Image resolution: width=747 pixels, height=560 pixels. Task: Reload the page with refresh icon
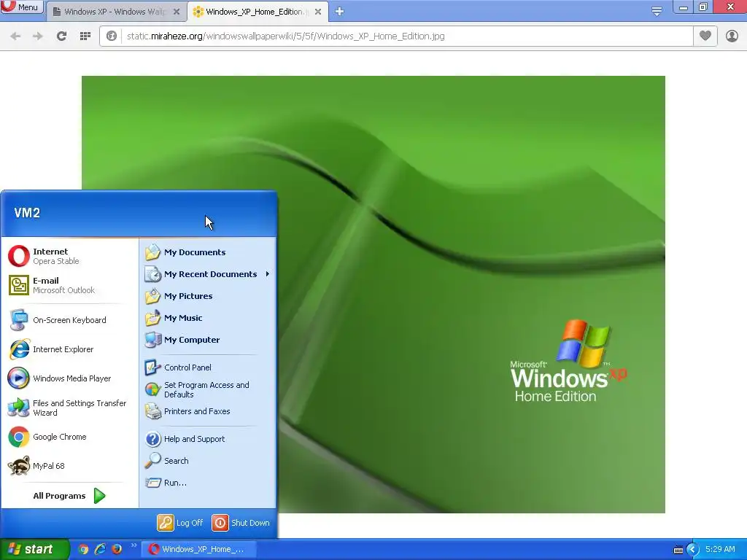61,36
